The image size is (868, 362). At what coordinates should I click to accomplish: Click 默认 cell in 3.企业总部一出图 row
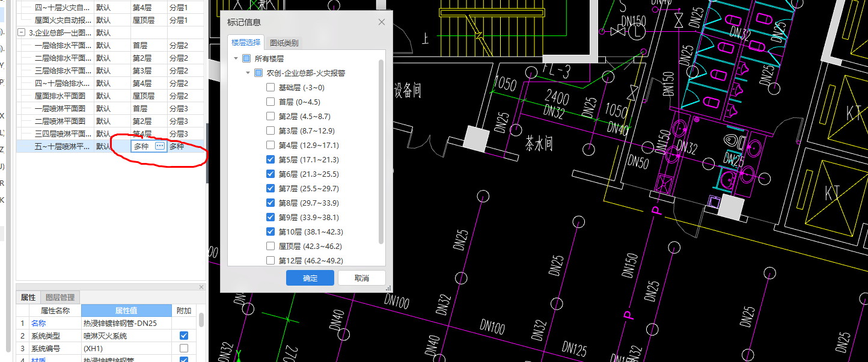pos(112,32)
